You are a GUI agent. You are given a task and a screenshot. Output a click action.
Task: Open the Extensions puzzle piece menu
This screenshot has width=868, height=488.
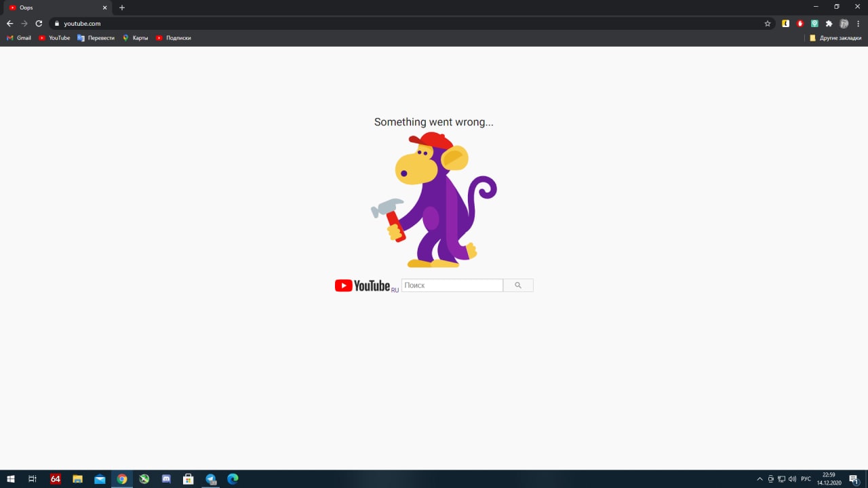pyautogui.click(x=829, y=23)
